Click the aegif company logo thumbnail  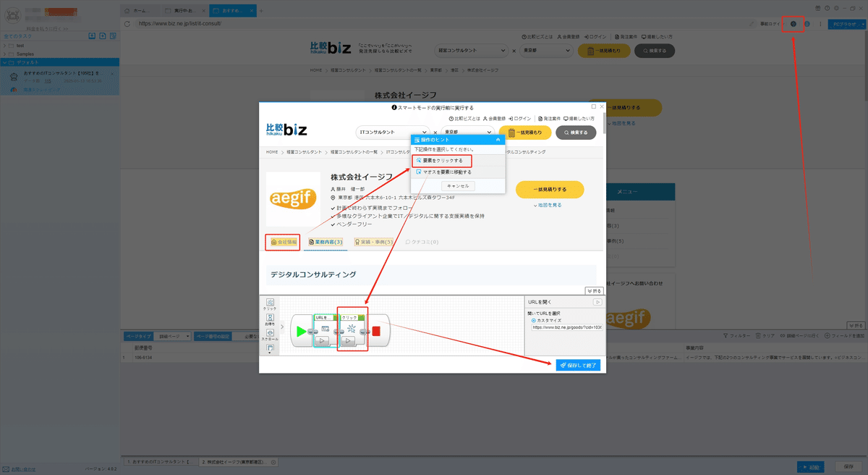point(293,199)
